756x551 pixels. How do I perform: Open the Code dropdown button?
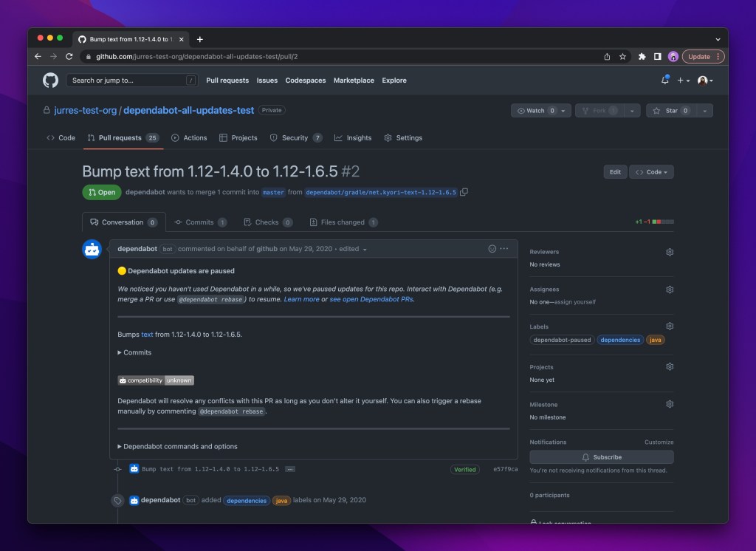(x=650, y=172)
